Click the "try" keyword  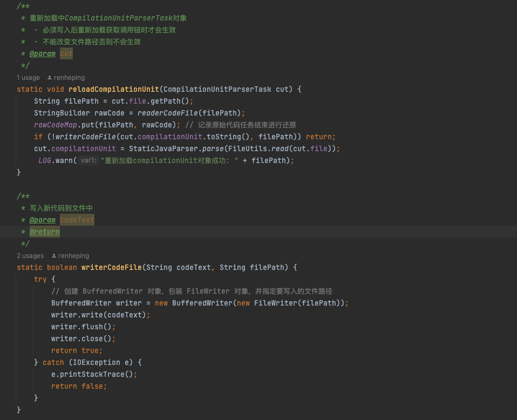coord(40,280)
